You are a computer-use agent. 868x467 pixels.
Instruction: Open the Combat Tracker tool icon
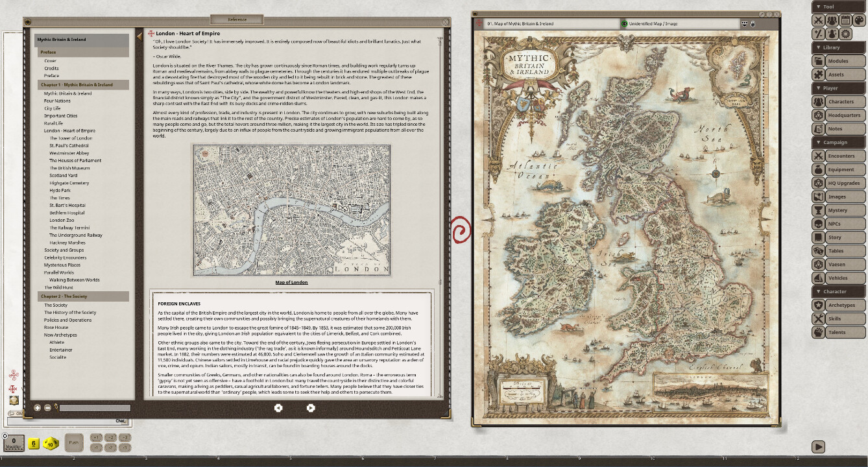[819, 20]
